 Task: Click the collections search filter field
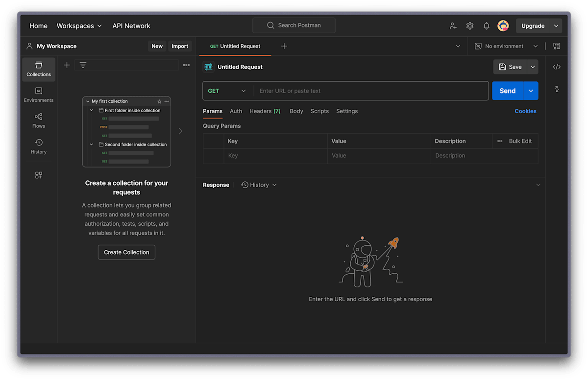tap(127, 65)
